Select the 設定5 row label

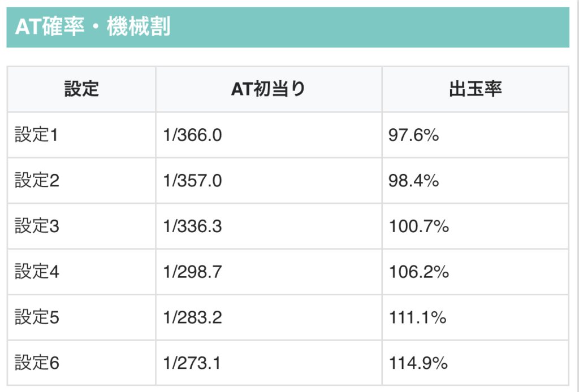point(37,318)
